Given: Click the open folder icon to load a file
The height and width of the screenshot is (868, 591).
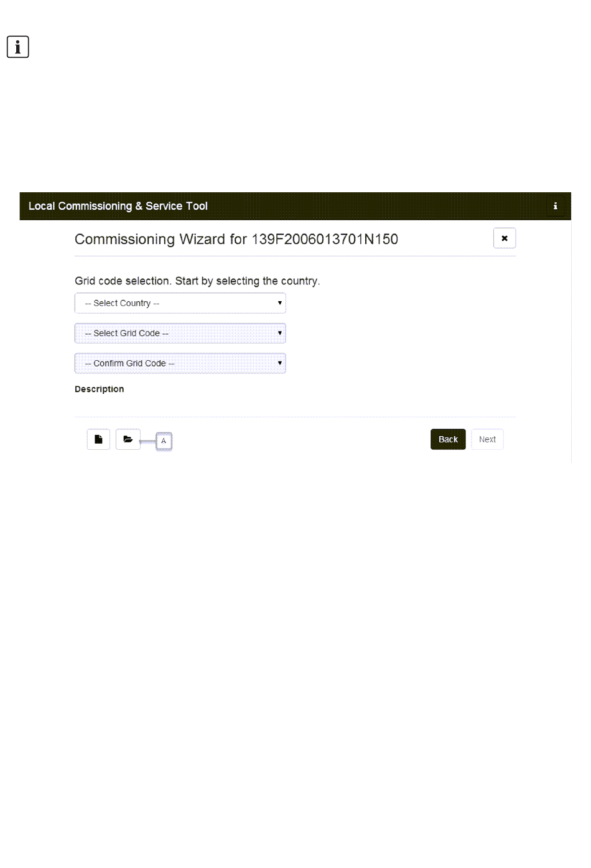Looking at the screenshot, I should pos(128,439).
